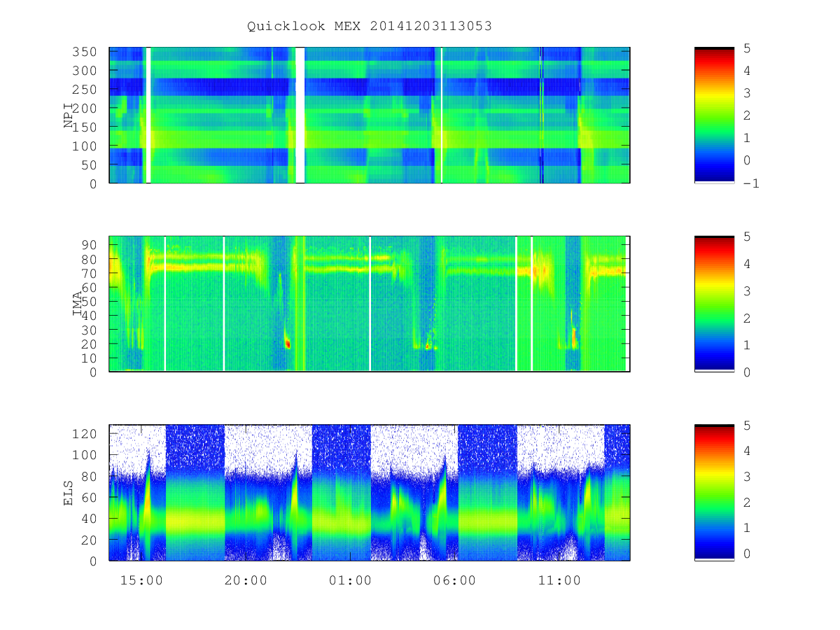Click the 0 label on IMA colorbar
The image size is (840, 630).
point(748,372)
